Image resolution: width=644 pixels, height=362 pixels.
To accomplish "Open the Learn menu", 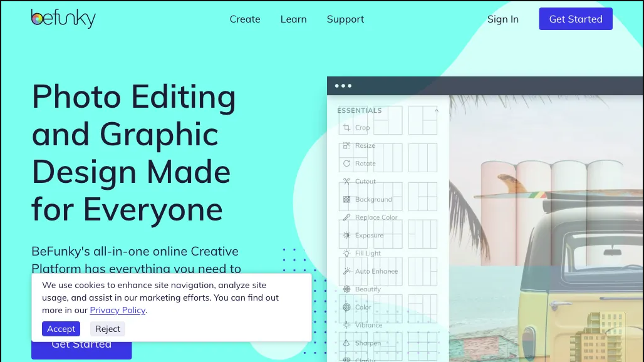I will click(x=293, y=19).
